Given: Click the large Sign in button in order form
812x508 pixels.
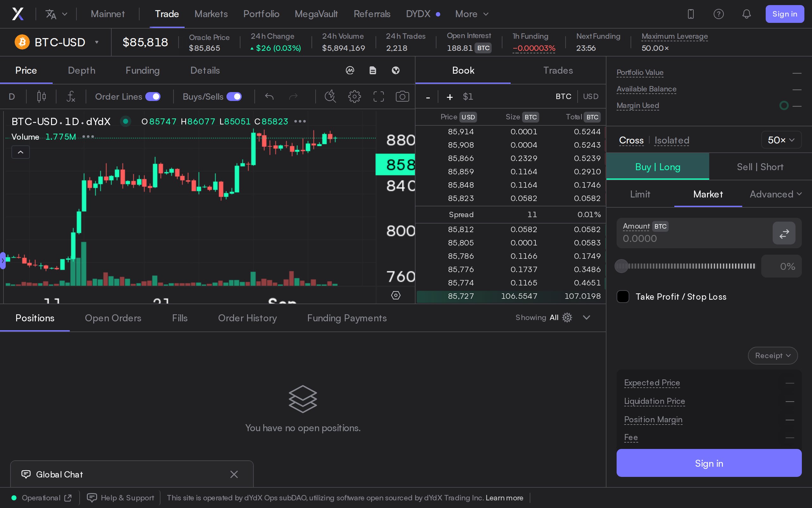Looking at the screenshot, I should [x=709, y=463].
